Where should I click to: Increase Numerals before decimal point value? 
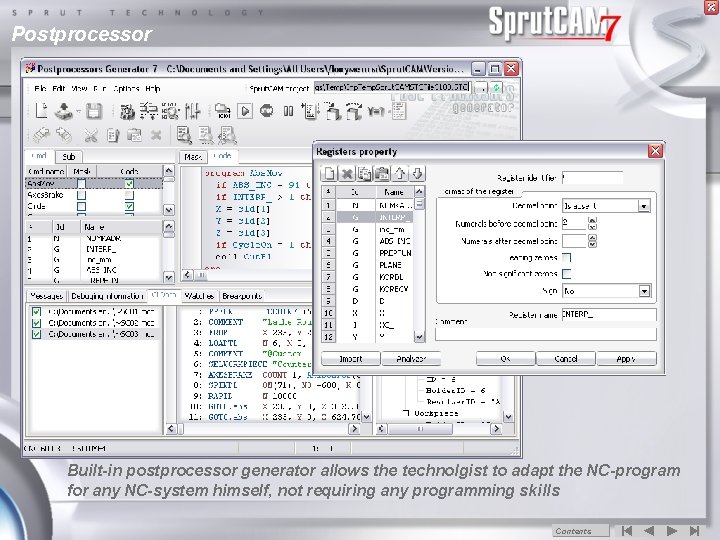(x=592, y=220)
